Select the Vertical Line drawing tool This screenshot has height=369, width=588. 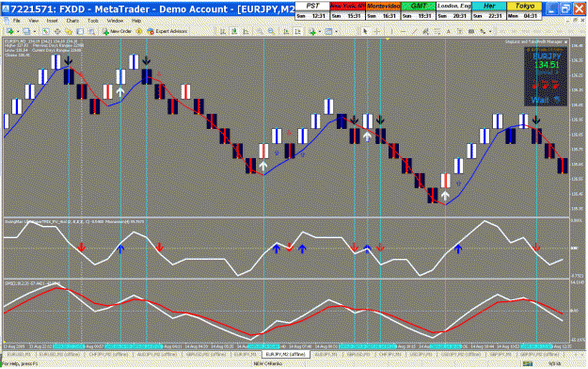pos(391,31)
